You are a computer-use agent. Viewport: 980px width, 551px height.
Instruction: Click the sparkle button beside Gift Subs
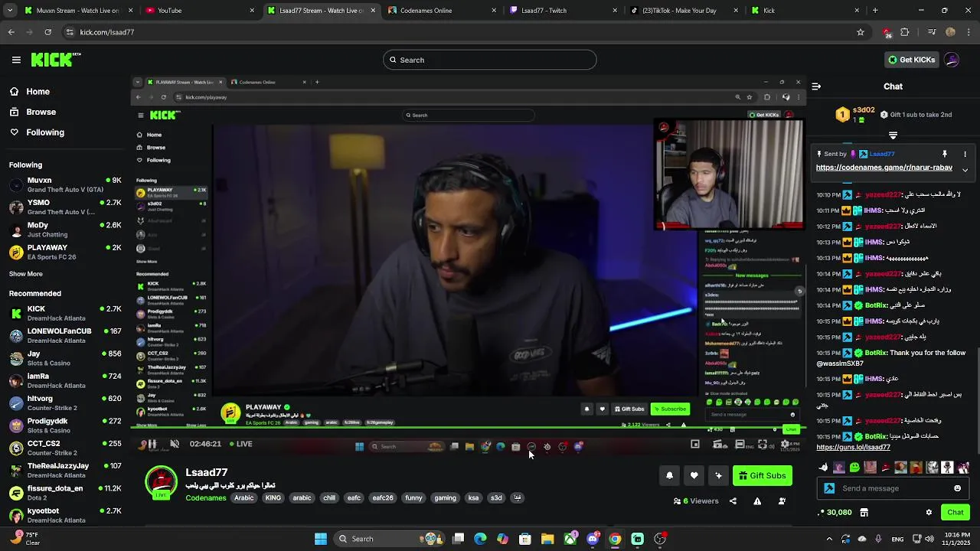coord(718,476)
